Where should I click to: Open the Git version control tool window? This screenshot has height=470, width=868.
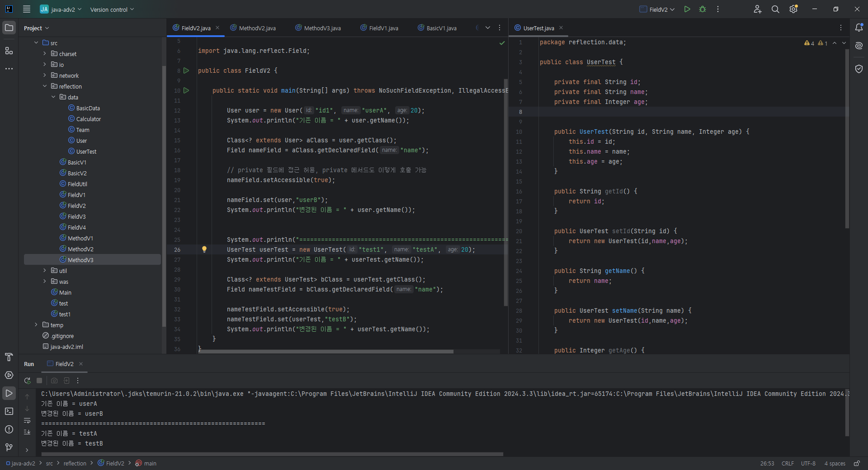(9, 447)
